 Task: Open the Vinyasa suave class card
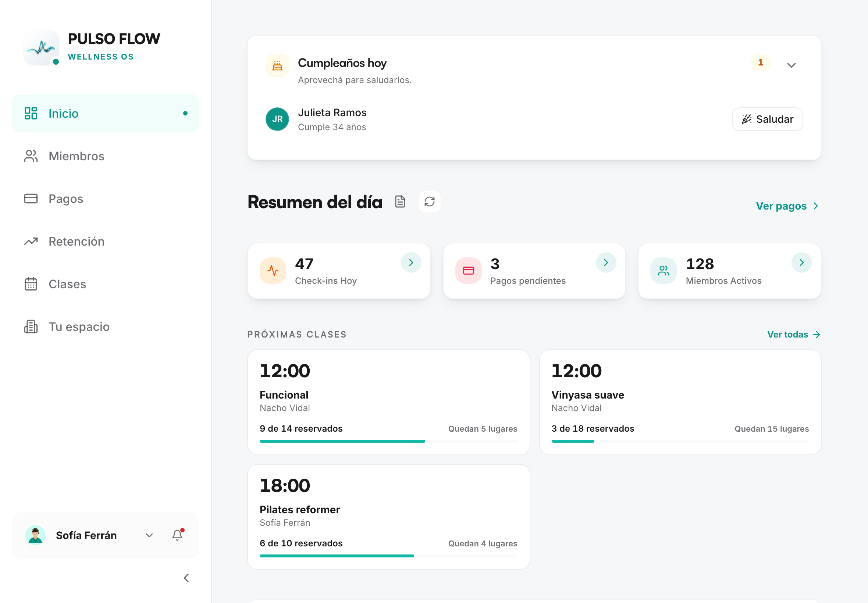(680, 402)
